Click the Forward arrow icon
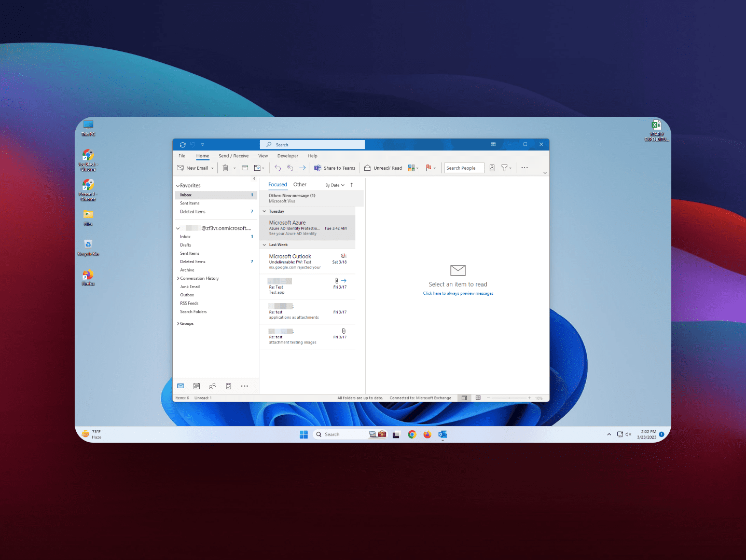 coord(302,168)
